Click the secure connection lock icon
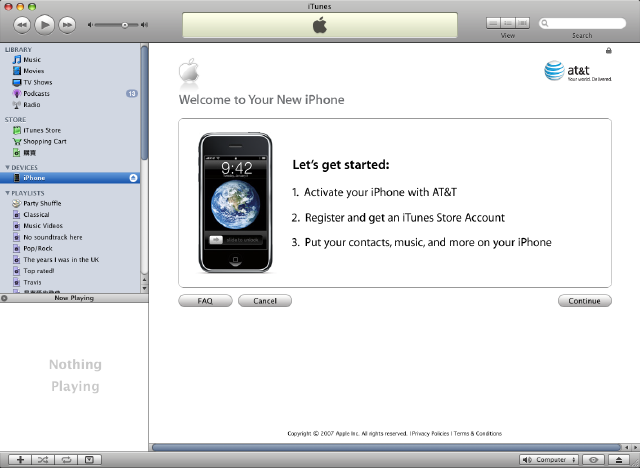 point(609,51)
